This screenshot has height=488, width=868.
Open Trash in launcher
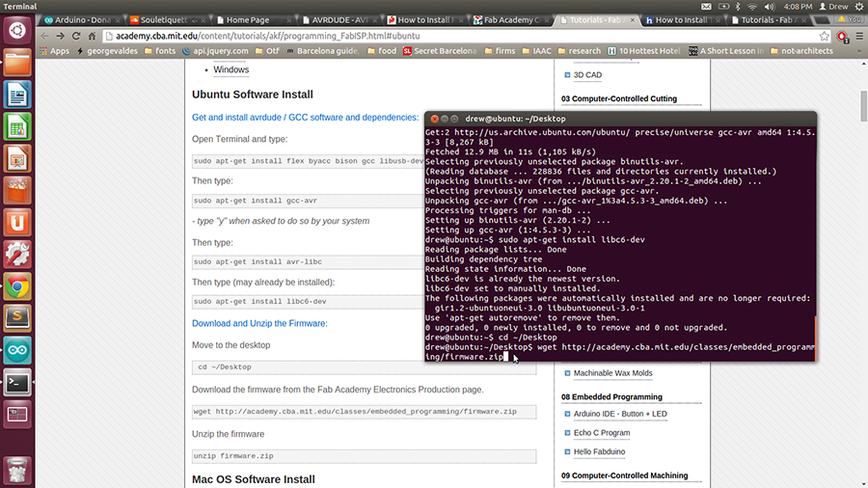click(17, 470)
